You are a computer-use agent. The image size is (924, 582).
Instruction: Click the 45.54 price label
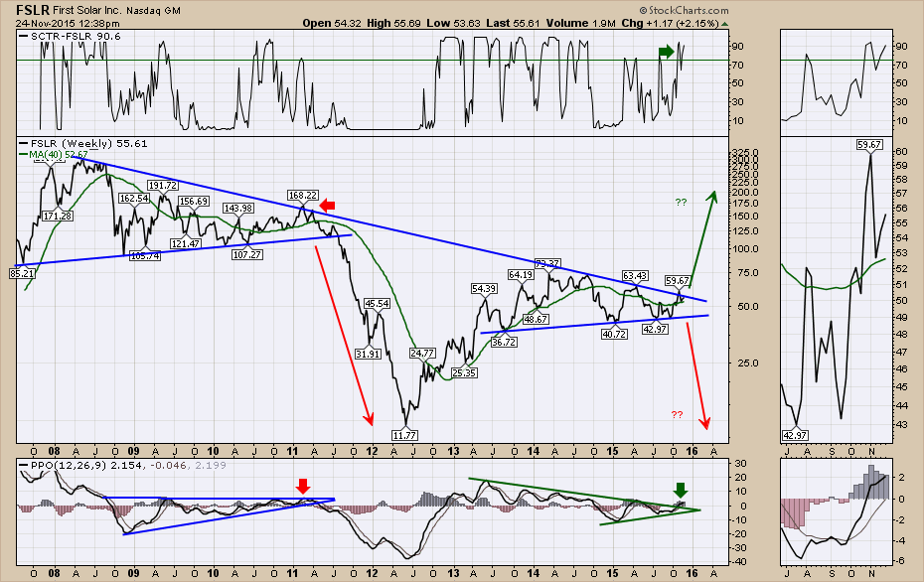[x=378, y=303]
